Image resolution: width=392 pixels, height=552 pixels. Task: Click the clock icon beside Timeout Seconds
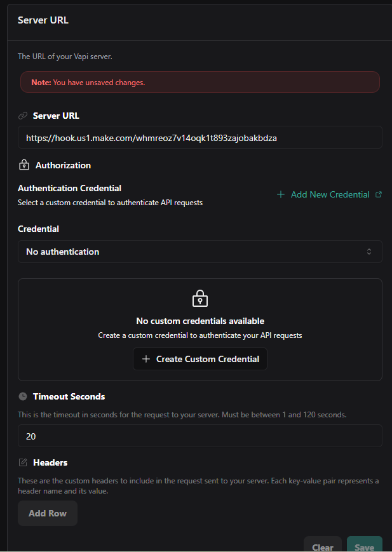click(x=23, y=396)
